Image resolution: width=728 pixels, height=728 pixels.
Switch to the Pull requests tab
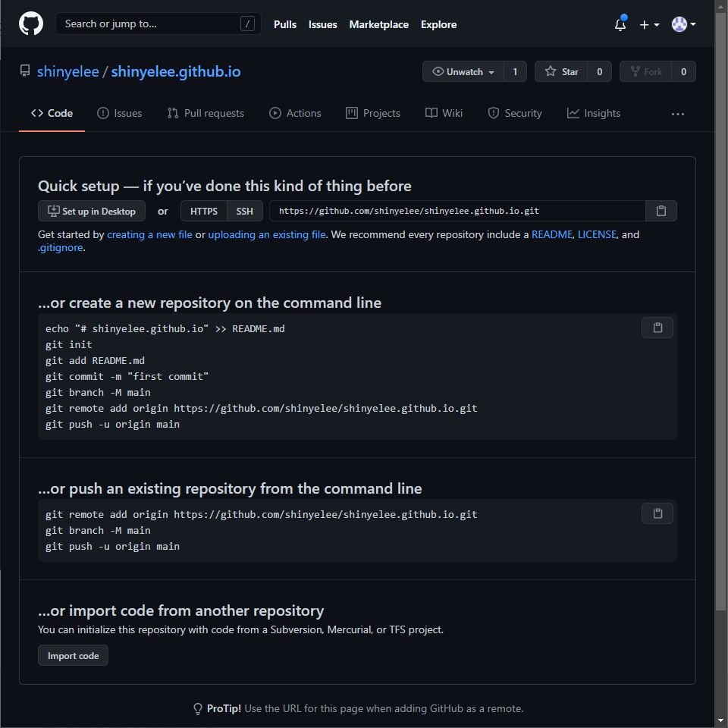[x=206, y=113]
